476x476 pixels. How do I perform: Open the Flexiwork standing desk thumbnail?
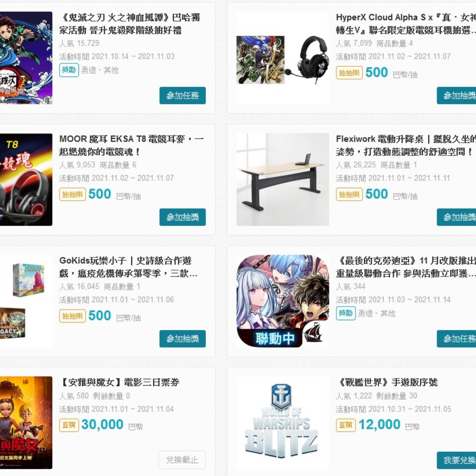coord(282,179)
